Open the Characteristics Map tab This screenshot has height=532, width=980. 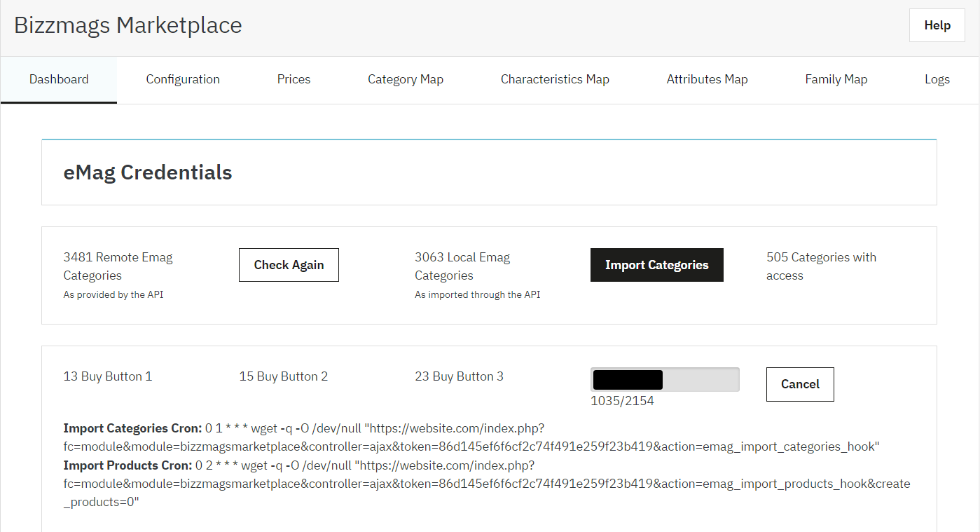(x=555, y=79)
